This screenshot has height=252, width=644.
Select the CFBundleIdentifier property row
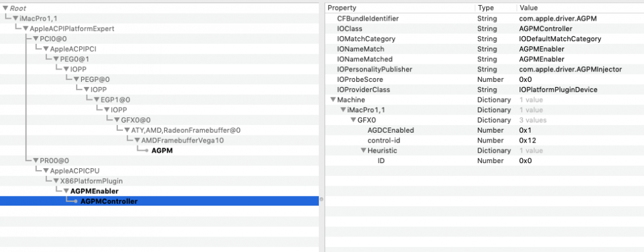click(484, 19)
